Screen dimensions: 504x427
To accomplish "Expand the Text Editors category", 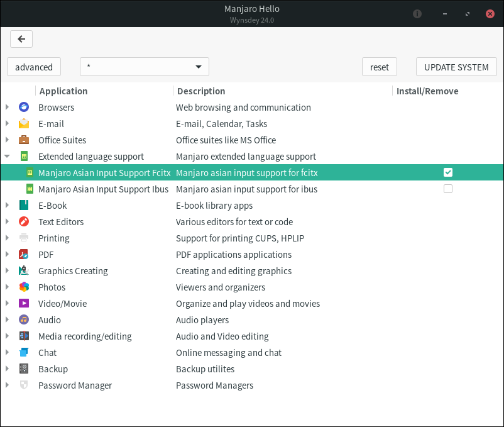I will [x=7, y=221].
